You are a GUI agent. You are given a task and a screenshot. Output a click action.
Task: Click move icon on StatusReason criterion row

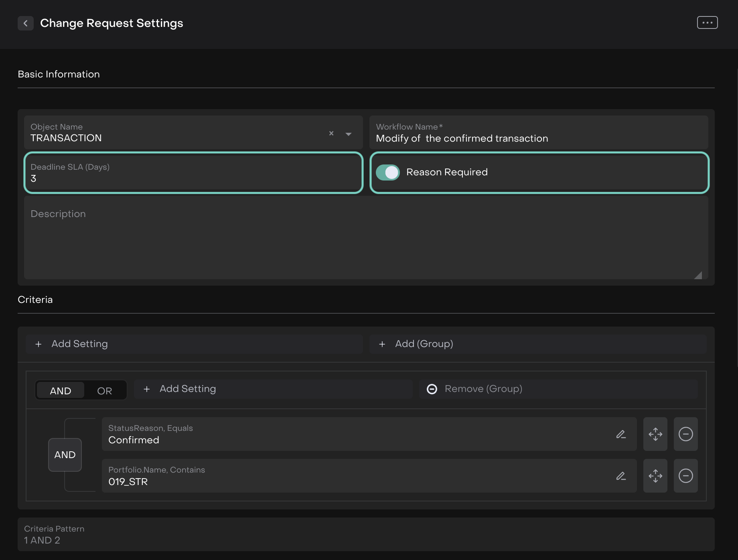point(655,434)
